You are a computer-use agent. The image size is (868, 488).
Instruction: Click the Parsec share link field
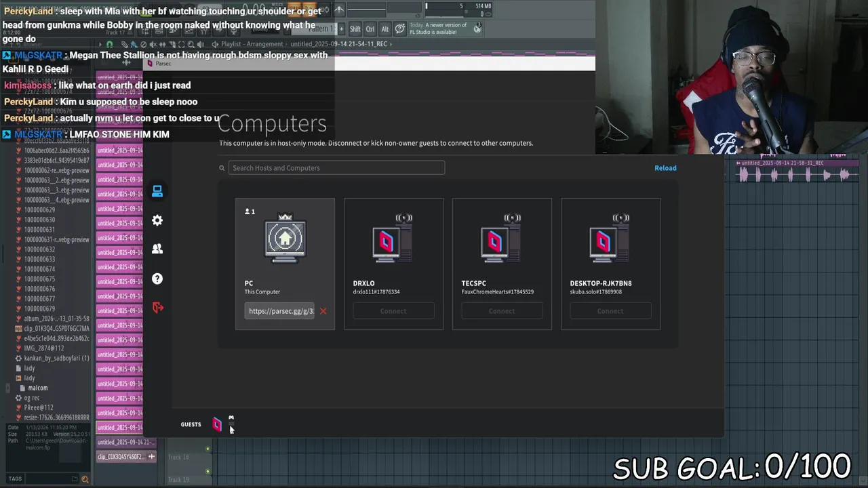click(281, 311)
